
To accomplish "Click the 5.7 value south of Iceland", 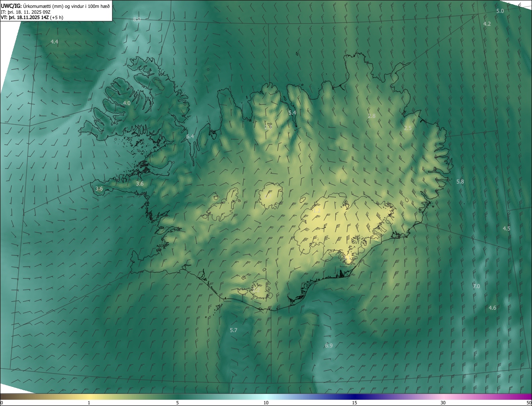I will point(234,330).
